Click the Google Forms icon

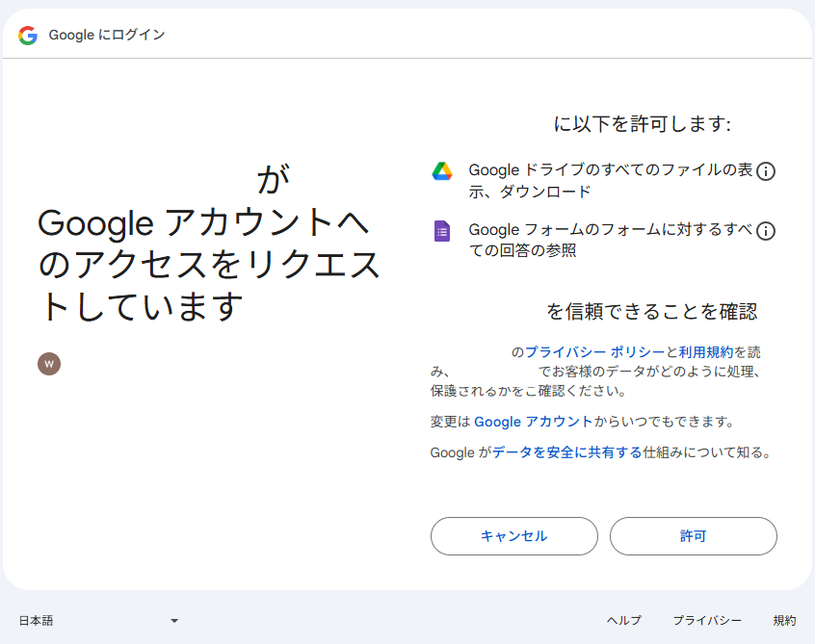pyautogui.click(x=442, y=231)
